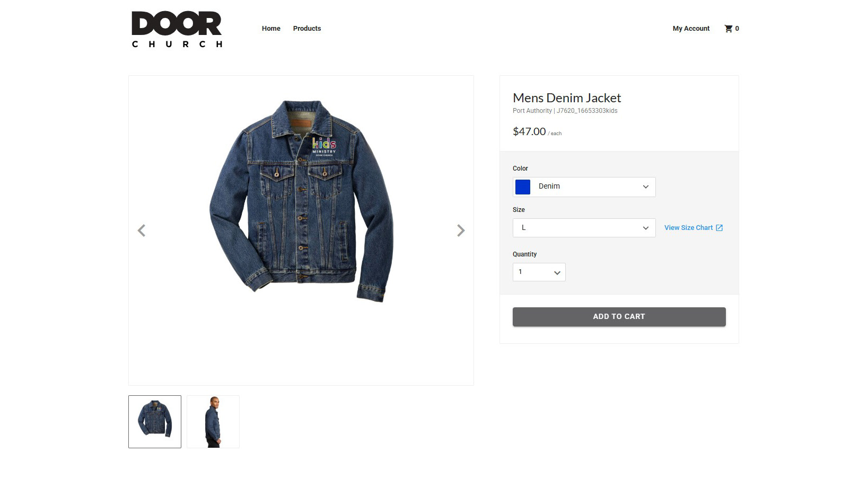The height and width of the screenshot is (488, 868).
Task: Click the main denim jacket product image
Action: coord(301,201)
